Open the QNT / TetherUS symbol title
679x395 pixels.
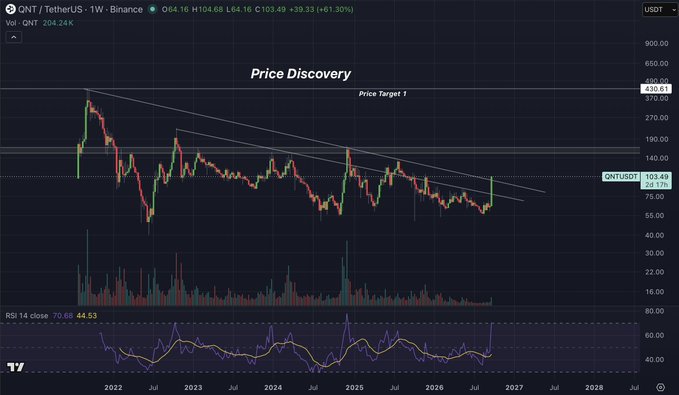tap(80, 9)
